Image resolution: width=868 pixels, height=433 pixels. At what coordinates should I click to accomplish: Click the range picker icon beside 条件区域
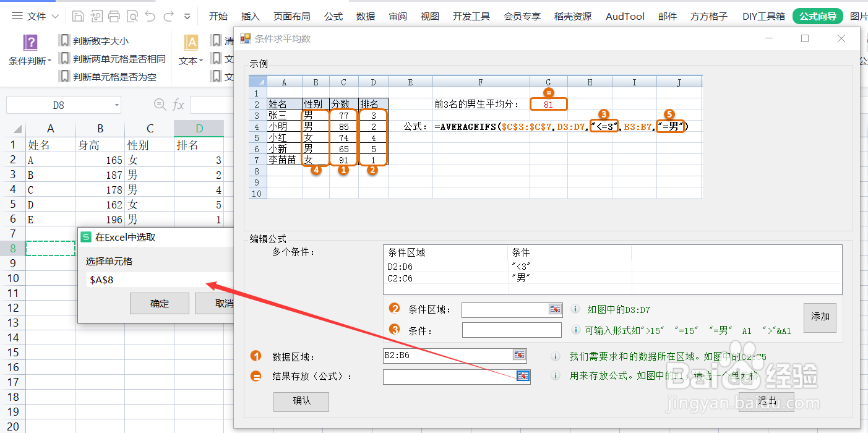pos(555,309)
